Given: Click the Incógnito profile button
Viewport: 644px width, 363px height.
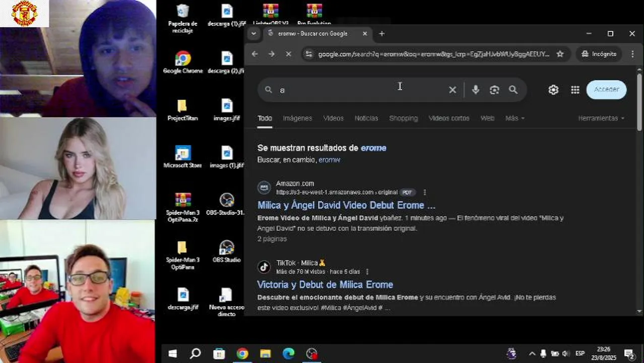Looking at the screenshot, I should (599, 54).
